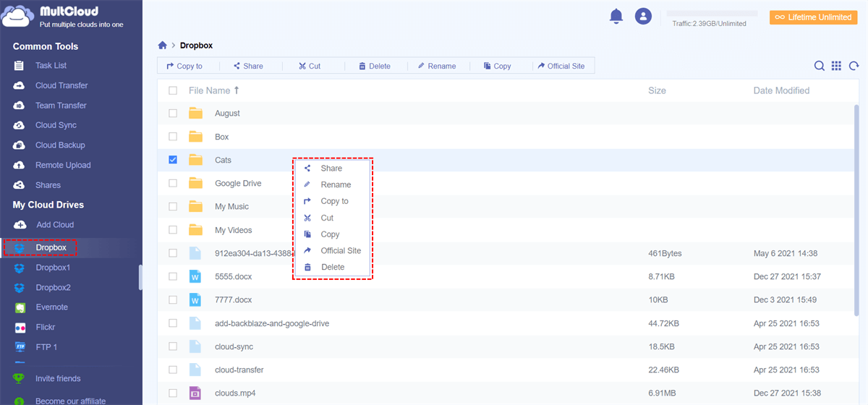Click the Rename toolbar button
868x405 pixels.
tap(436, 66)
